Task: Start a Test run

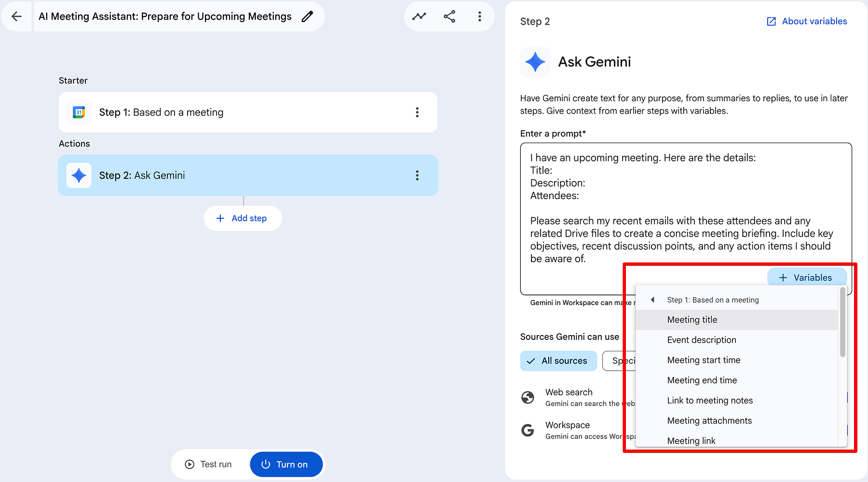Action: (209, 464)
